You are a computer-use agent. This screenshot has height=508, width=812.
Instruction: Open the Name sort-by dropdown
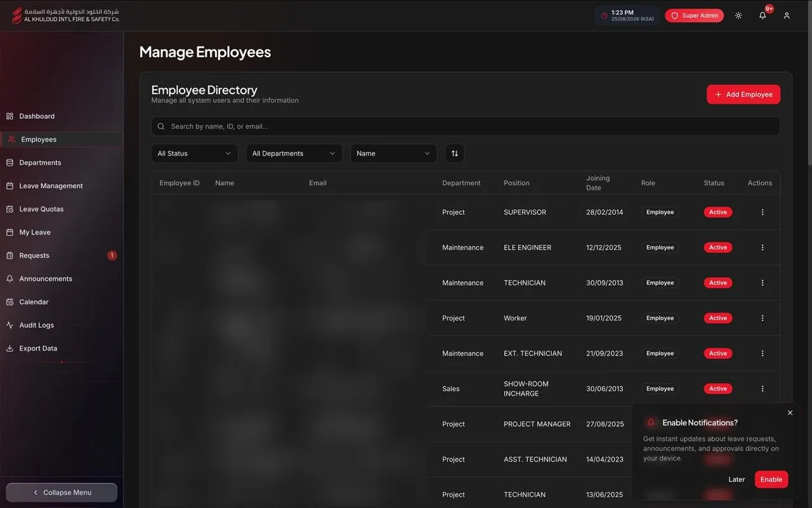pyautogui.click(x=394, y=153)
